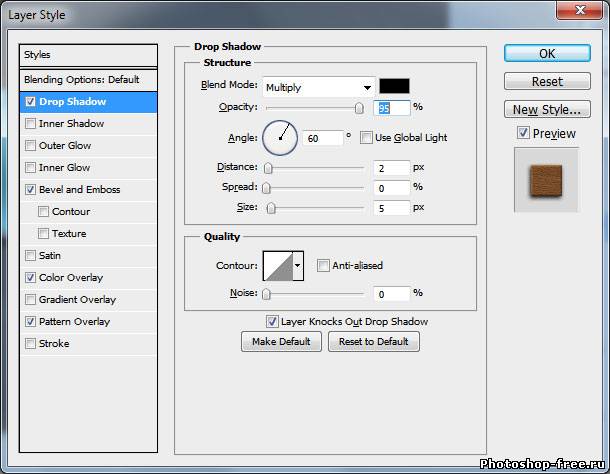The image size is (610, 474).
Task: Select the Styles list header
Action: coord(89,55)
